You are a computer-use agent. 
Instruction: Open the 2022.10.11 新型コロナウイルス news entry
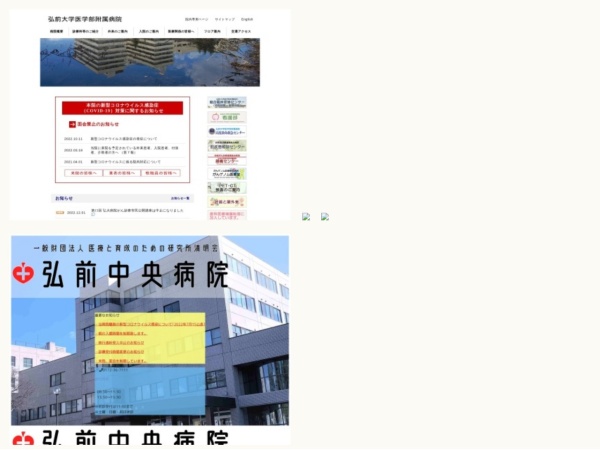click(x=124, y=139)
